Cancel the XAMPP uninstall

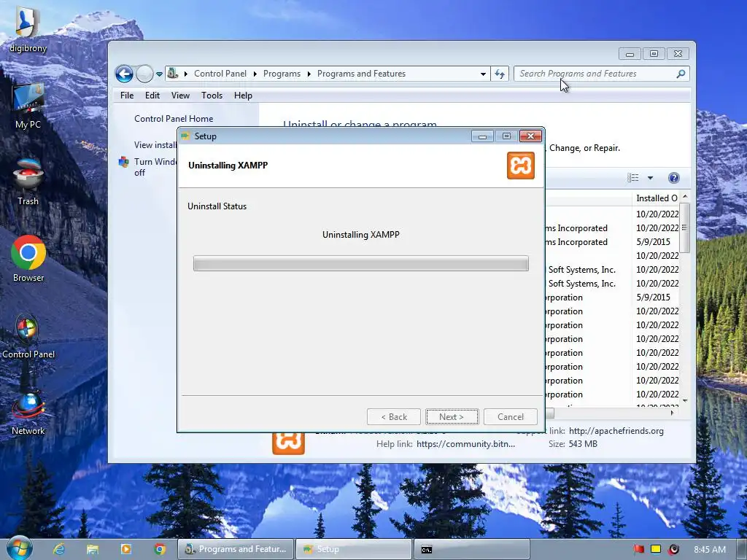pos(510,416)
